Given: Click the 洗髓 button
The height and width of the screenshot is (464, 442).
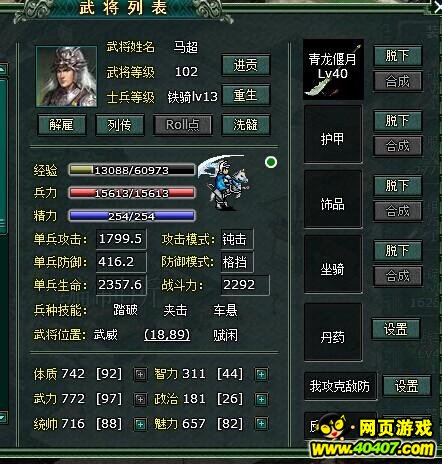Looking at the screenshot, I should point(246,125).
